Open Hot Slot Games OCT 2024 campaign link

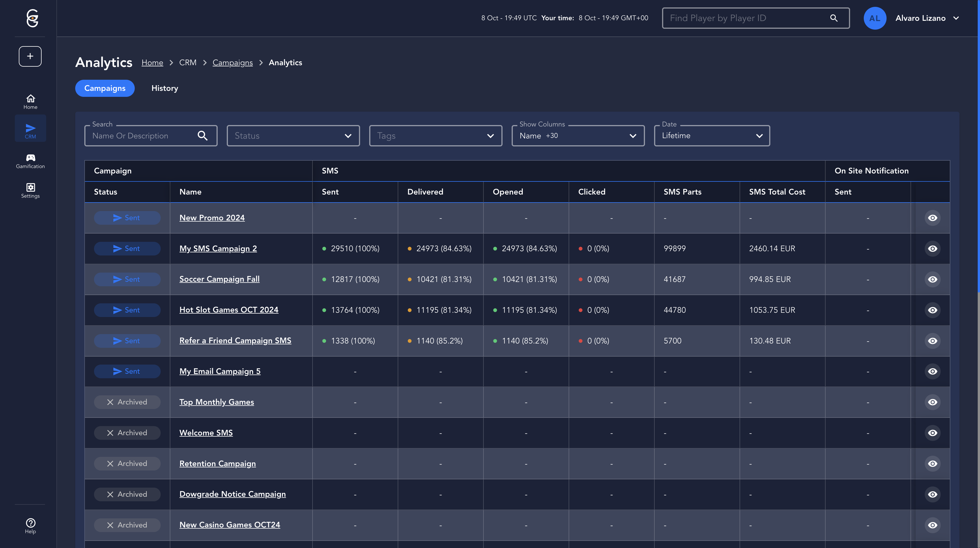click(229, 310)
